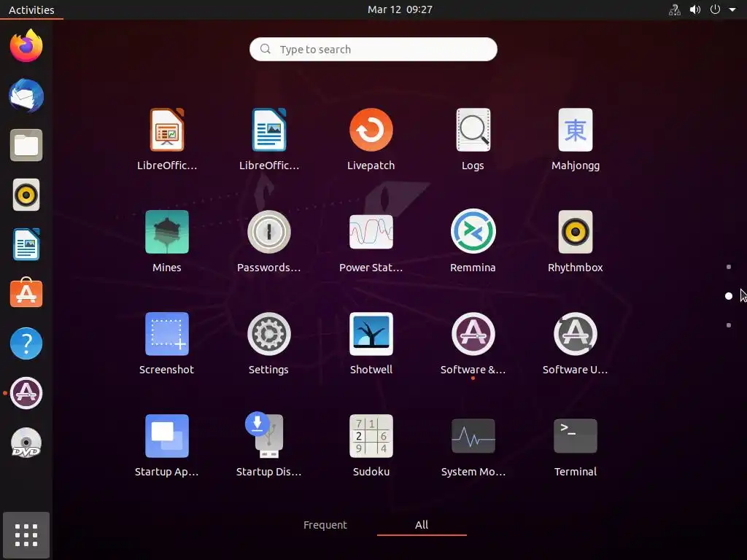This screenshot has height=560, width=747.
Task: Go to last app page indicator dot
Action: pyautogui.click(x=729, y=325)
